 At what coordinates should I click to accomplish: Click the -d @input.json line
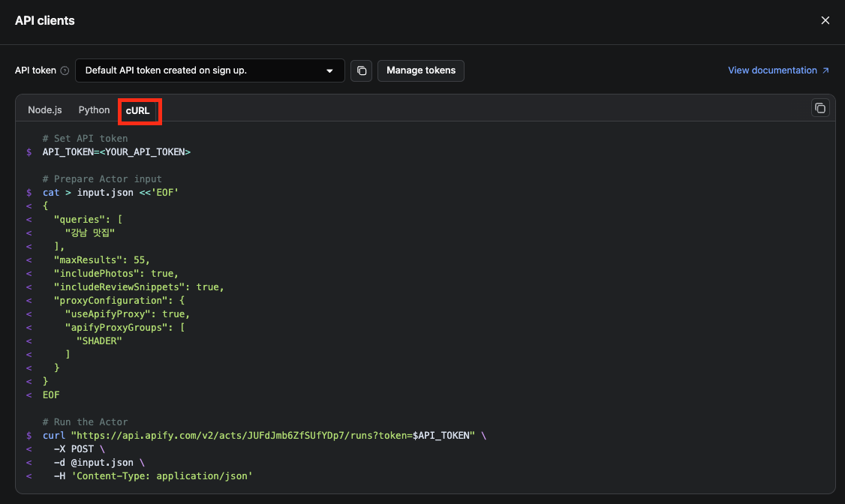tap(99, 462)
